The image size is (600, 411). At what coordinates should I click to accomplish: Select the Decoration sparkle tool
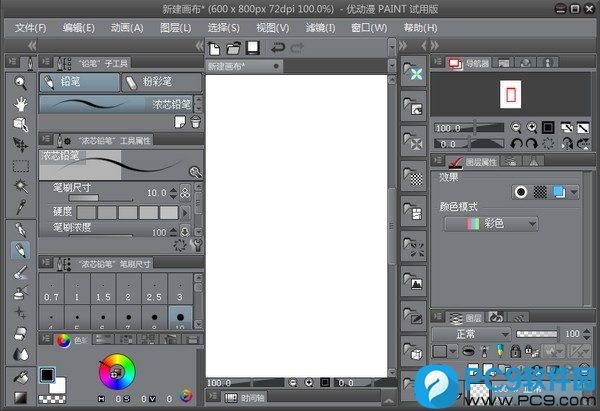click(x=20, y=313)
